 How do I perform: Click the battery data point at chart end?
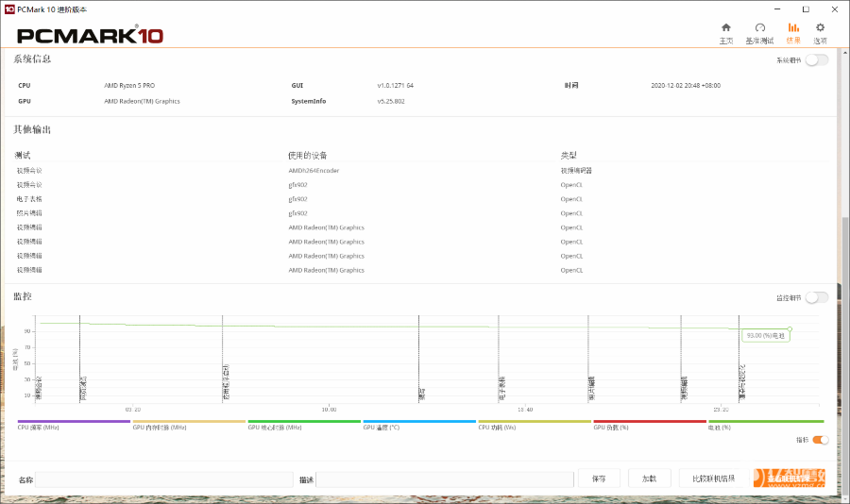point(790,329)
